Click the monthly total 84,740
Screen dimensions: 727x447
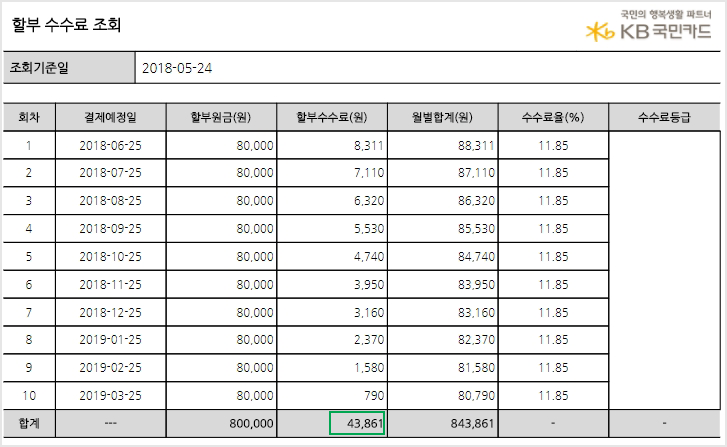[476, 256]
